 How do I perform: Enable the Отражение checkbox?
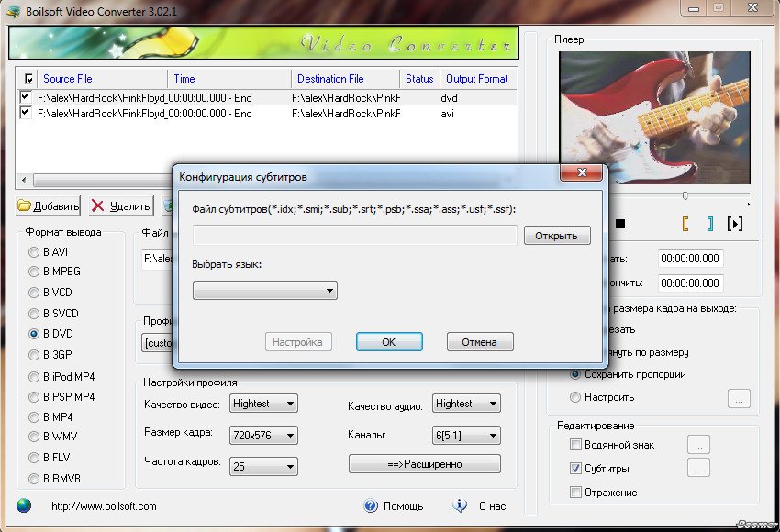(575, 493)
